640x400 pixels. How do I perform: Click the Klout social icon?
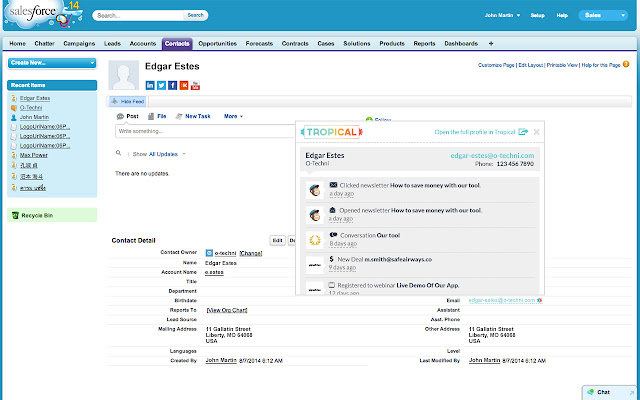183,85
